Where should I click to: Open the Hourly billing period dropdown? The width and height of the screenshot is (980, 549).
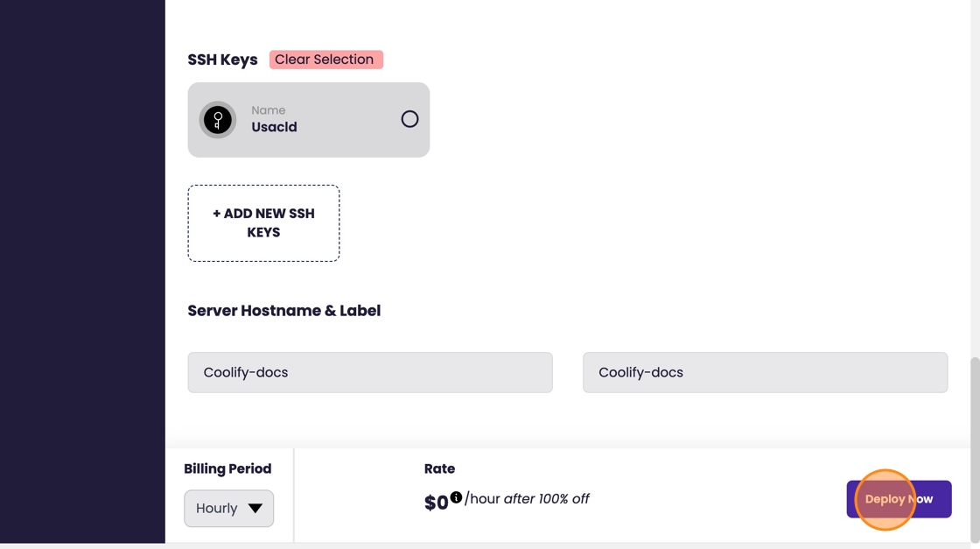tap(228, 509)
